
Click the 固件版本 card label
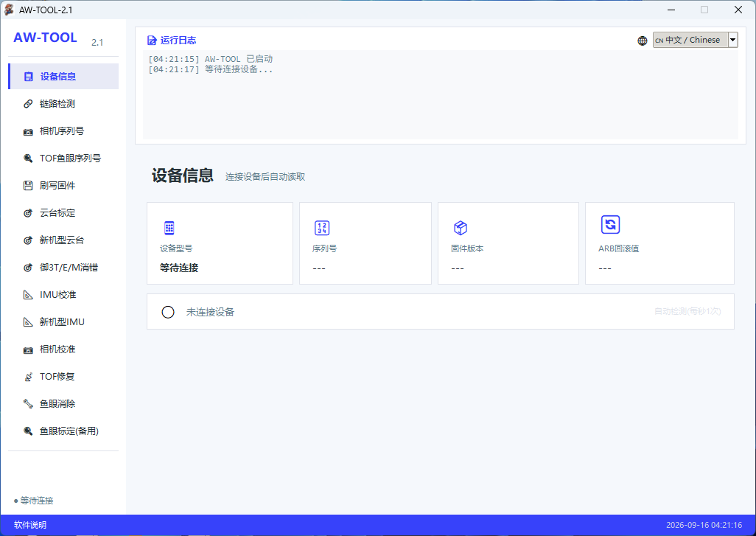click(x=467, y=248)
